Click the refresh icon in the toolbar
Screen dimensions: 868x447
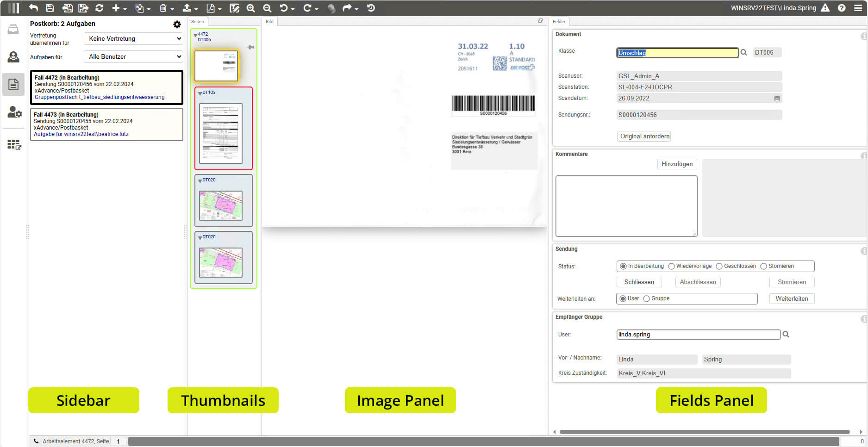99,8
